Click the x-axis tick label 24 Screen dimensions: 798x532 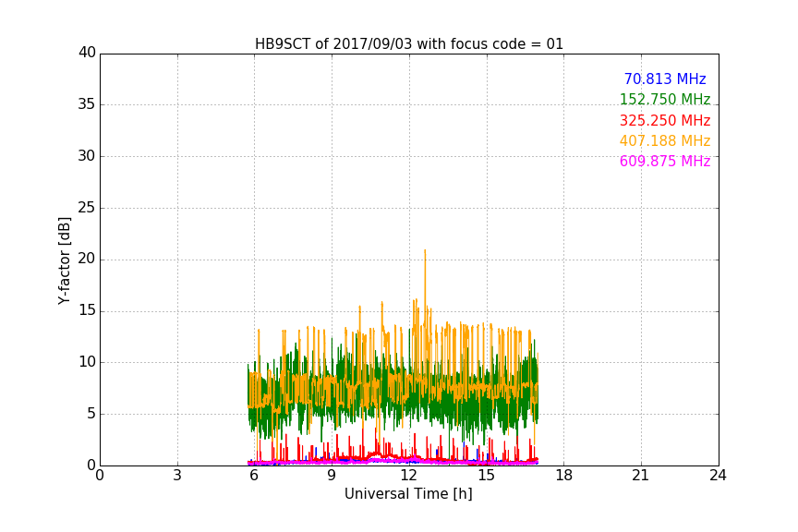[x=718, y=476]
